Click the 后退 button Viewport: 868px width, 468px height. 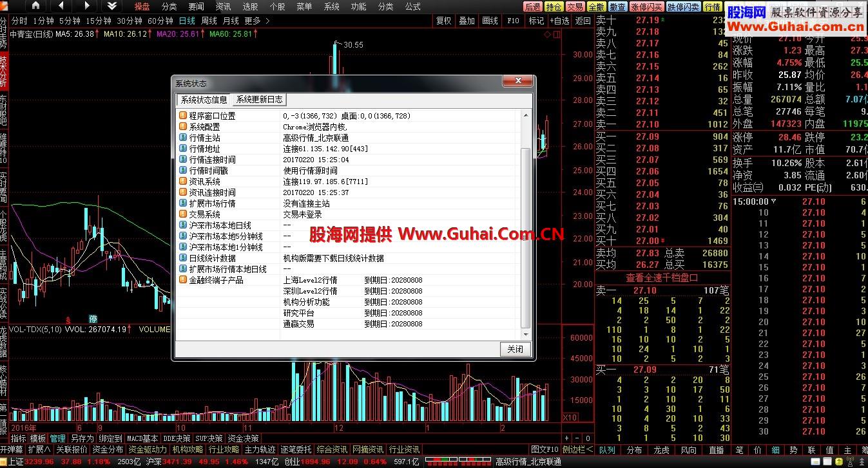tap(532, 6)
